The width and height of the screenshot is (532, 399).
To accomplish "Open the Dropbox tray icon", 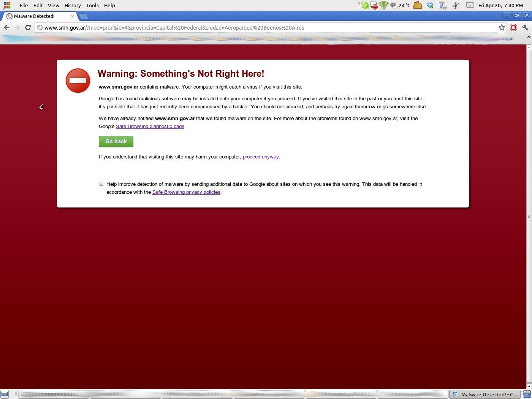I will [x=430, y=5].
